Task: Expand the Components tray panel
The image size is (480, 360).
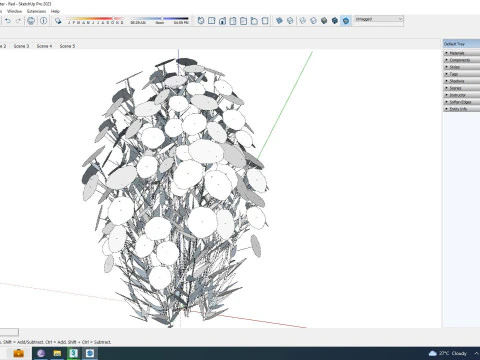Action: [461, 60]
